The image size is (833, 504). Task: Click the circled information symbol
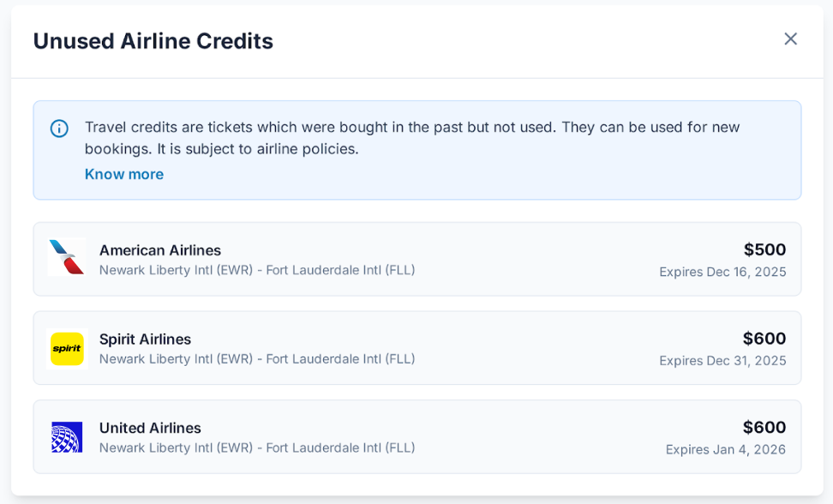click(x=58, y=128)
